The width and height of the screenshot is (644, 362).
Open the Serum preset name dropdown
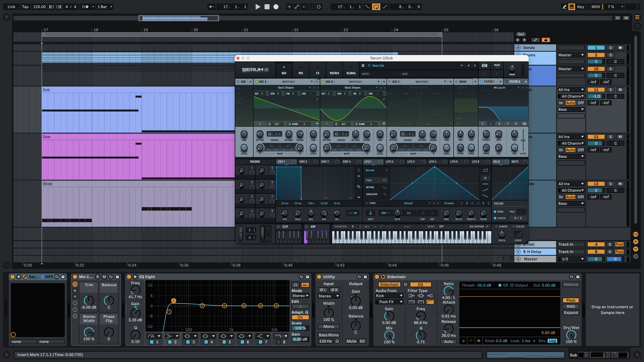pos(462,65)
